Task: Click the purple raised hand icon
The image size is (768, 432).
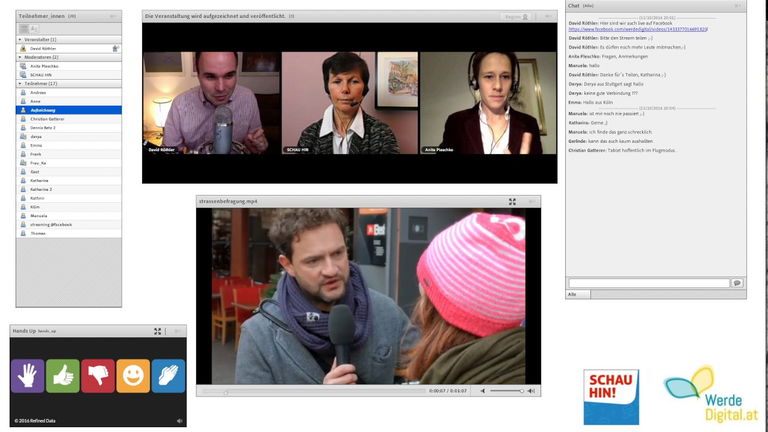Action: pyautogui.click(x=27, y=376)
